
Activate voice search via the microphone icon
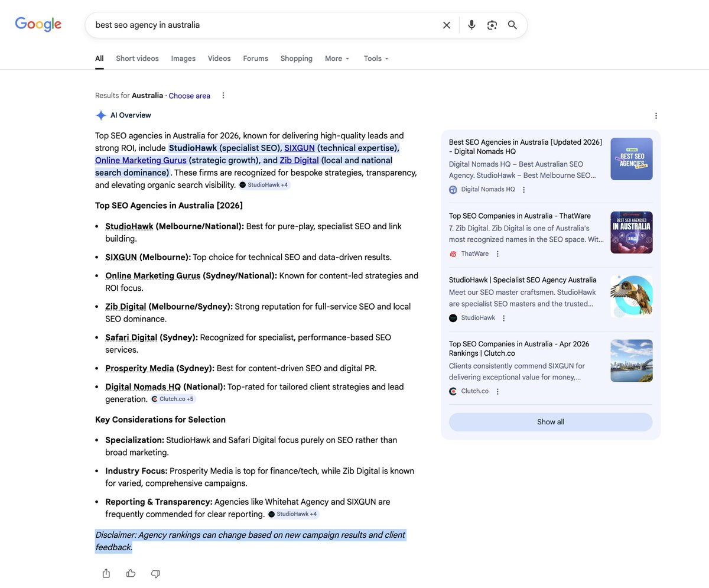(x=471, y=25)
